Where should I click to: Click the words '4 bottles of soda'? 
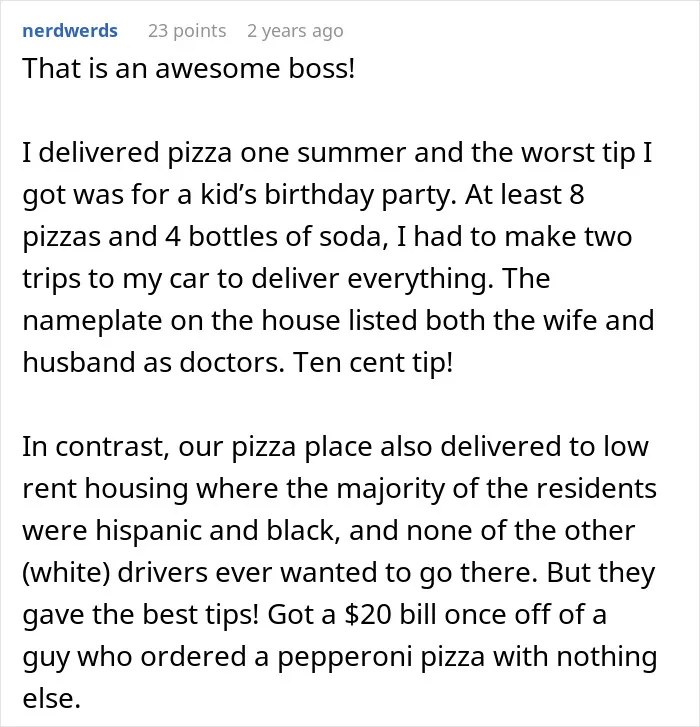(274, 236)
